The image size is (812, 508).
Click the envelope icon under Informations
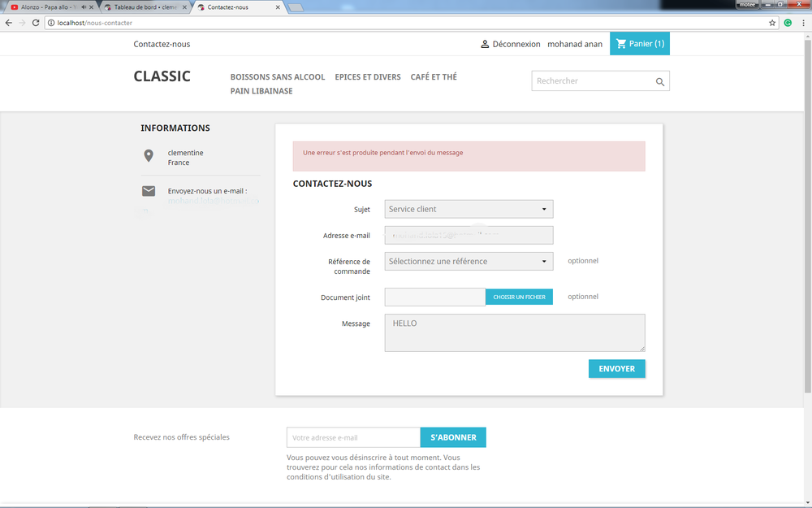(x=149, y=191)
